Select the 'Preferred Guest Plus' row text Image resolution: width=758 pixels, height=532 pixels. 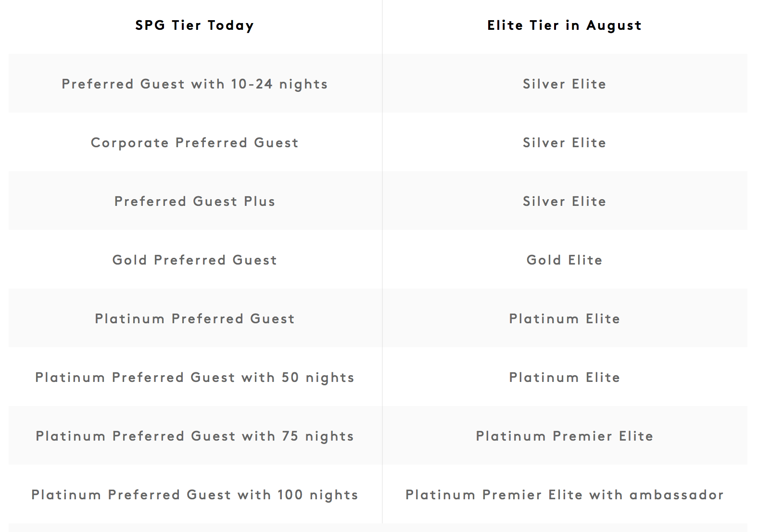point(195,201)
